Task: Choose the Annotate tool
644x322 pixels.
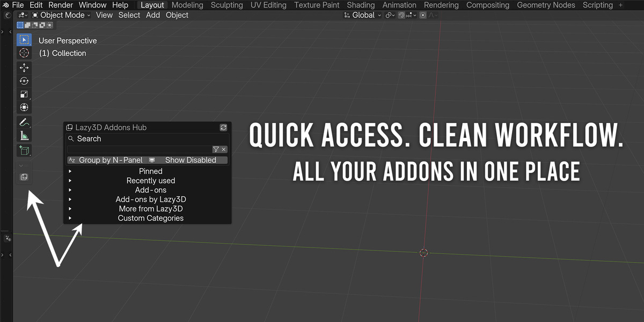Action: (x=24, y=122)
